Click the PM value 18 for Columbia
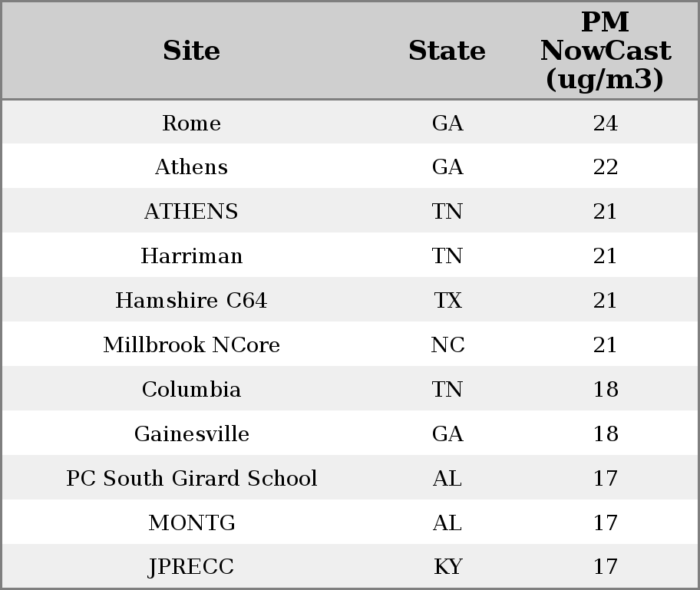The image size is (700, 590). click(x=606, y=389)
